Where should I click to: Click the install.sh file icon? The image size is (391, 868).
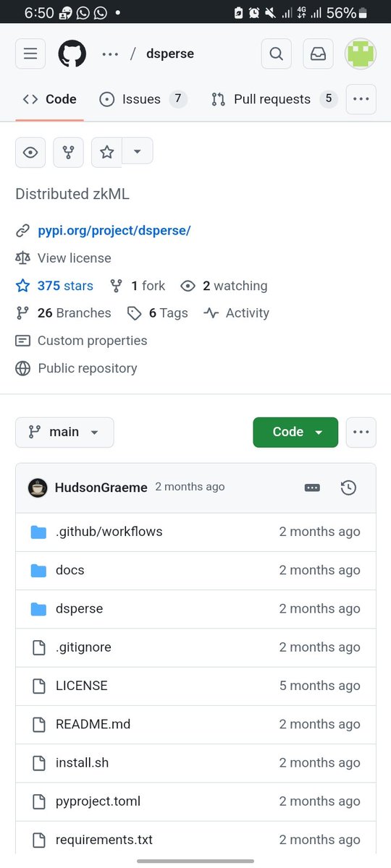pos(39,763)
